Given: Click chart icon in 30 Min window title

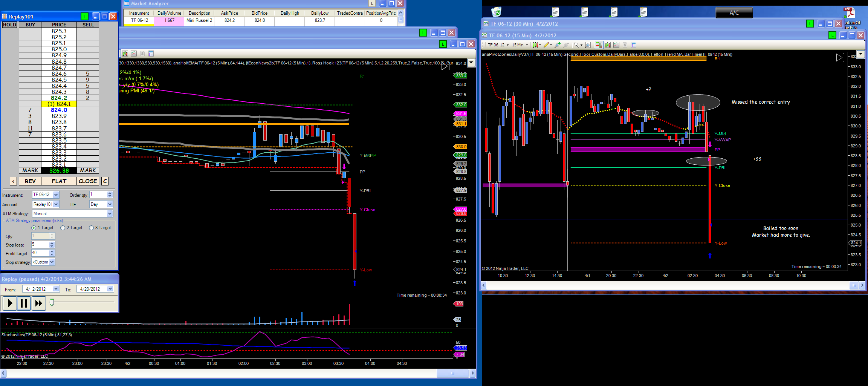Looking at the screenshot, I should point(486,23).
